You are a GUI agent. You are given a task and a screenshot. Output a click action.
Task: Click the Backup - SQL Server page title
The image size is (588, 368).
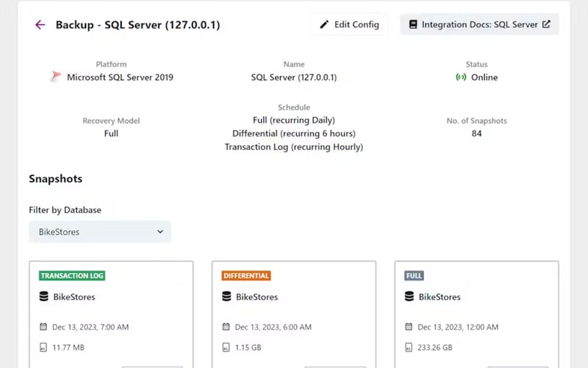coord(137,25)
